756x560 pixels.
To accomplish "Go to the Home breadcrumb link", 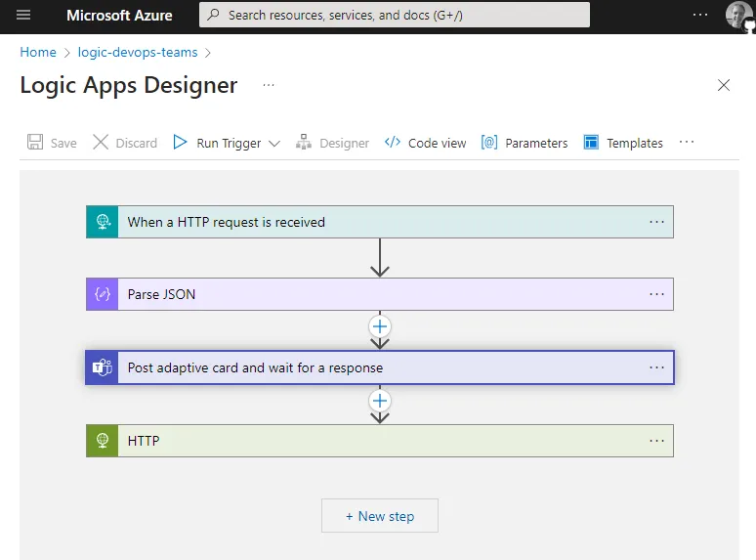I will pyautogui.click(x=38, y=52).
